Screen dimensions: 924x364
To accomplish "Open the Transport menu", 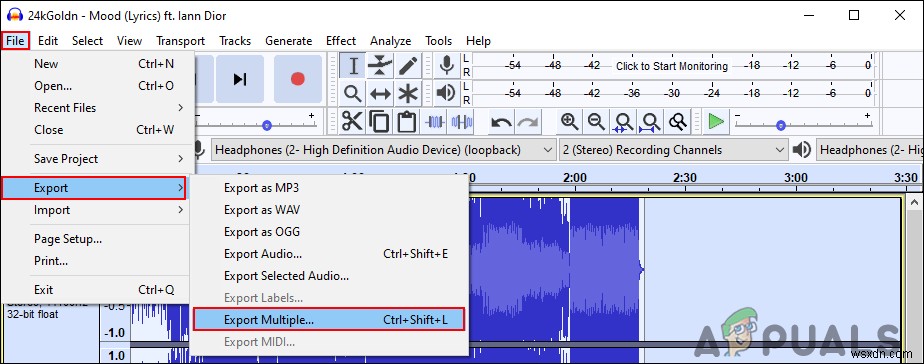I will (180, 41).
